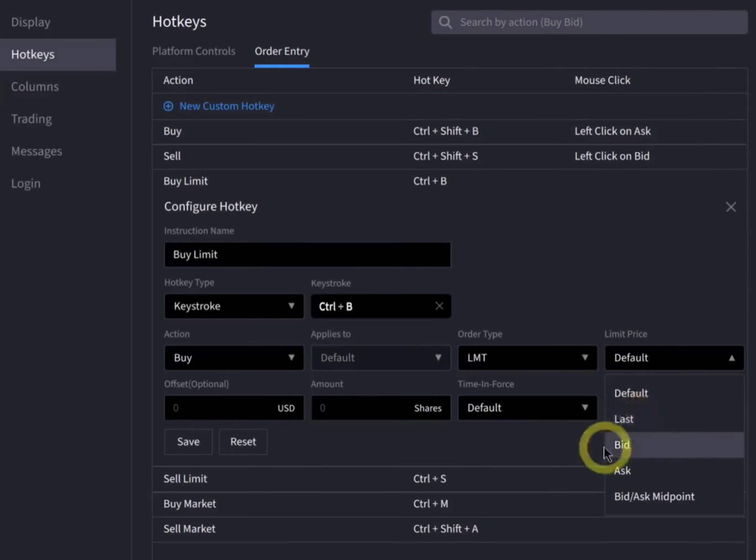Switch to Platform Controls tab

tap(194, 51)
